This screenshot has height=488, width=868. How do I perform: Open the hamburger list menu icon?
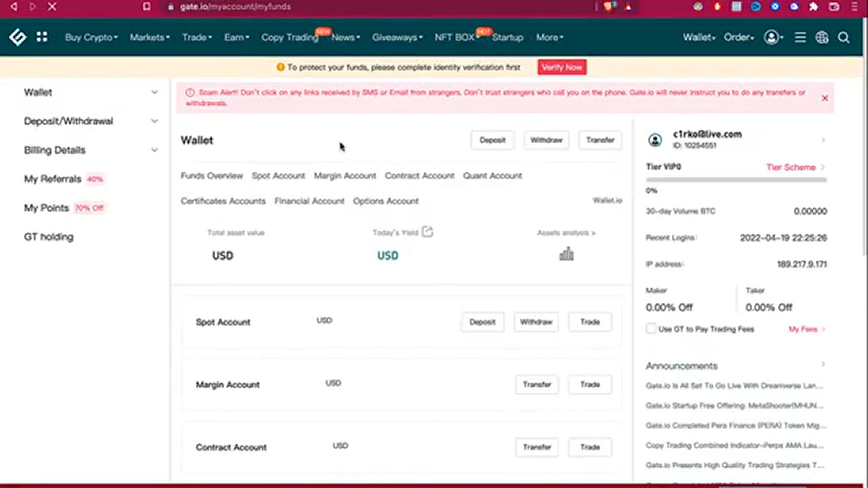(x=800, y=37)
